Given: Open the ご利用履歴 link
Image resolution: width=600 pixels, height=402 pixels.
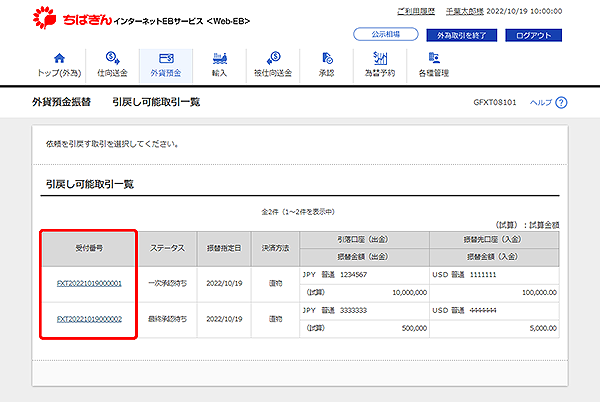Looking at the screenshot, I should click(416, 11).
